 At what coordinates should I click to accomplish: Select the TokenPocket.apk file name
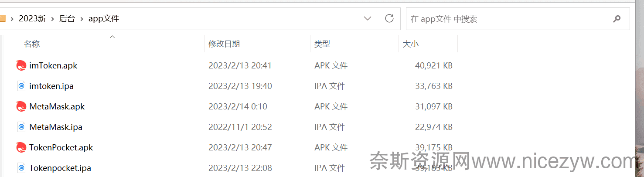tap(61, 148)
